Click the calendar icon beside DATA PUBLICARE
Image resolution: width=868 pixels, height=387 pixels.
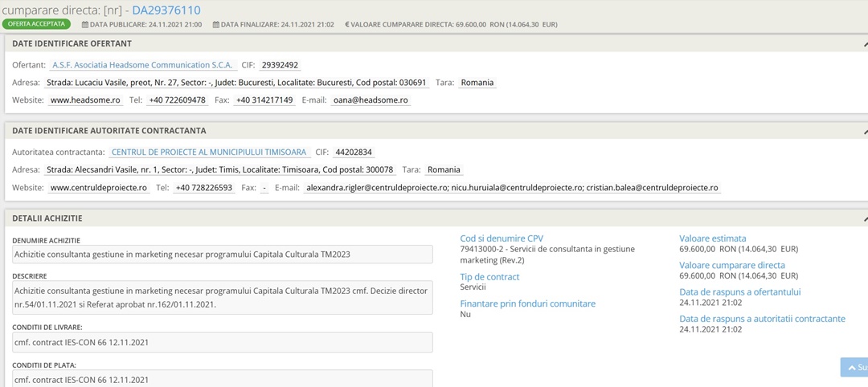pyautogui.click(x=84, y=24)
